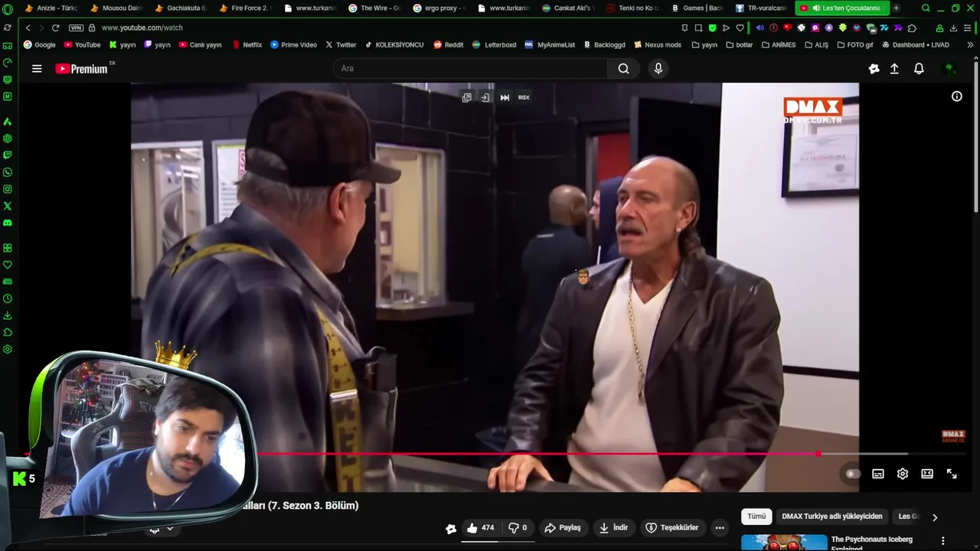Download the video via İndir button

(614, 527)
